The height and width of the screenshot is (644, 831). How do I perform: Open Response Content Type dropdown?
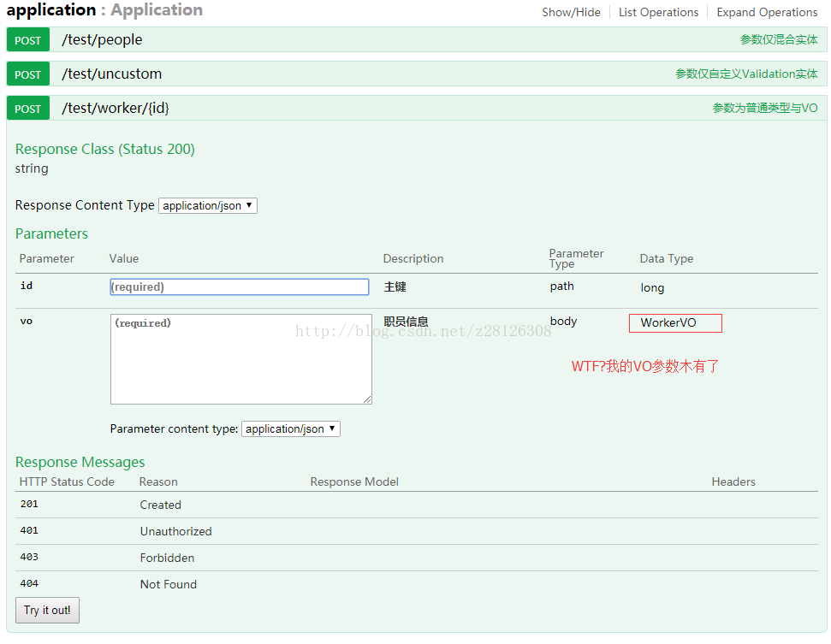[x=208, y=205]
